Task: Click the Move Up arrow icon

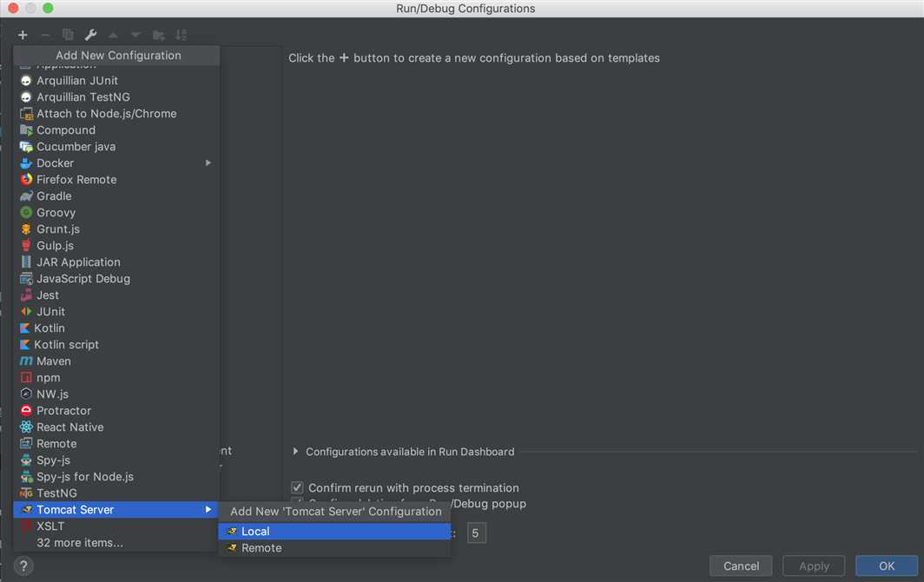Action: tap(113, 36)
